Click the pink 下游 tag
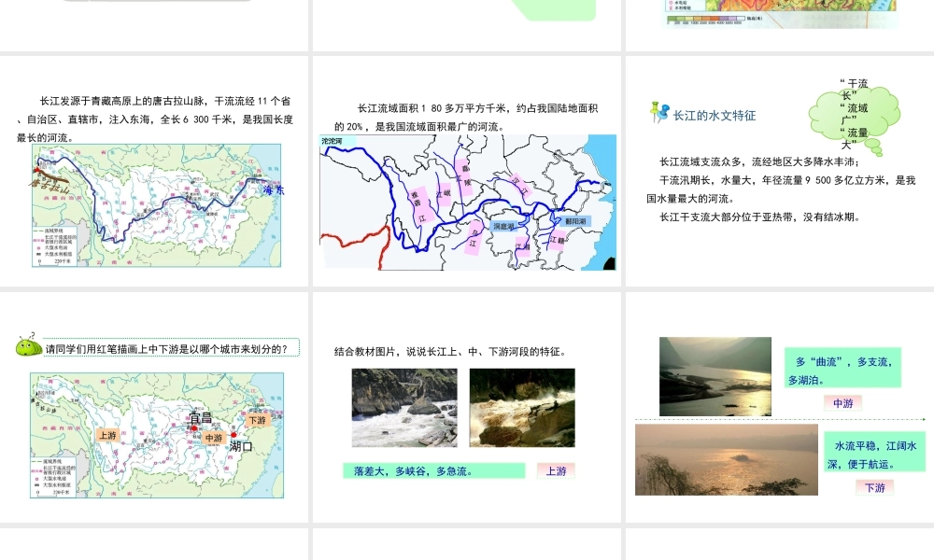This screenshot has width=934, height=560. pos(875,488)
